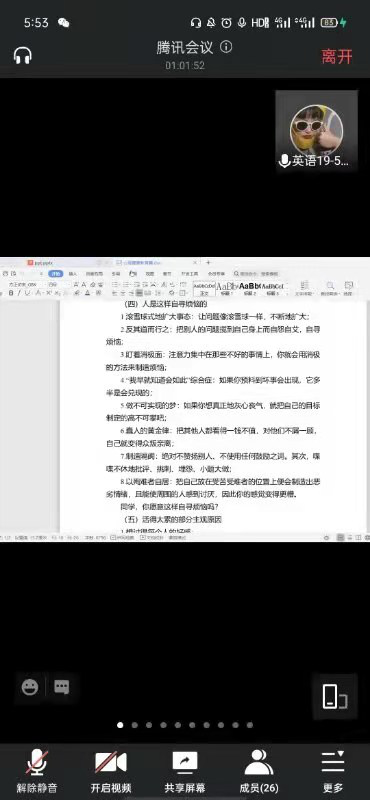Open members list 成员(26)
Viewport: 370px width, 800px height.
[x=259, y=771]
